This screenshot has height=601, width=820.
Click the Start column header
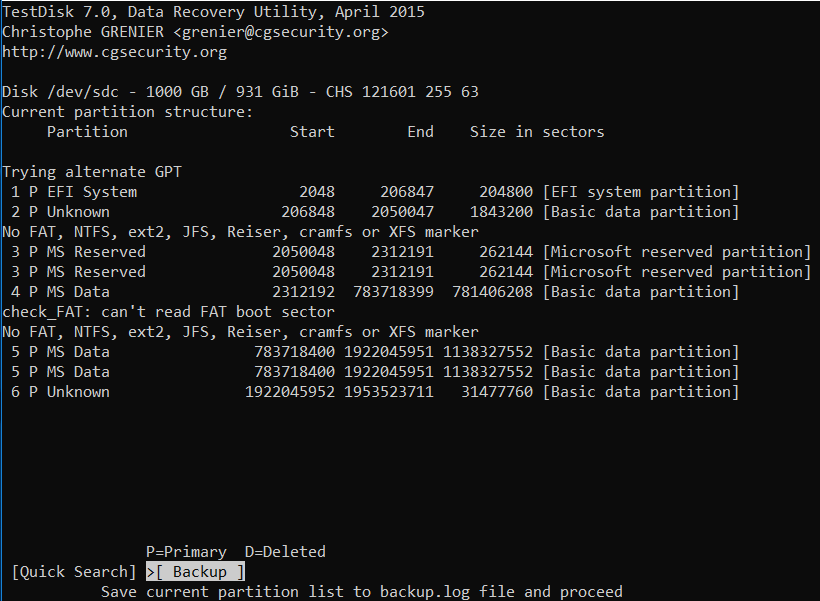point(312,132)
